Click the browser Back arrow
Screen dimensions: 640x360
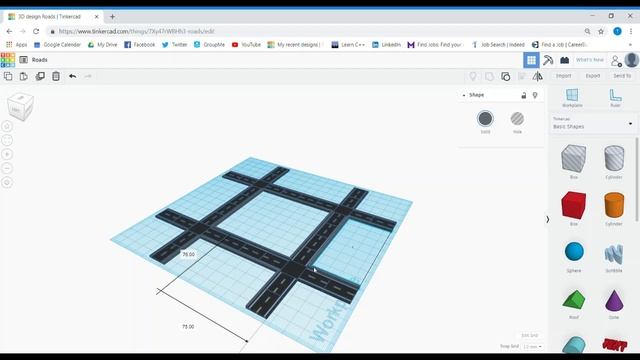point(9,31)
